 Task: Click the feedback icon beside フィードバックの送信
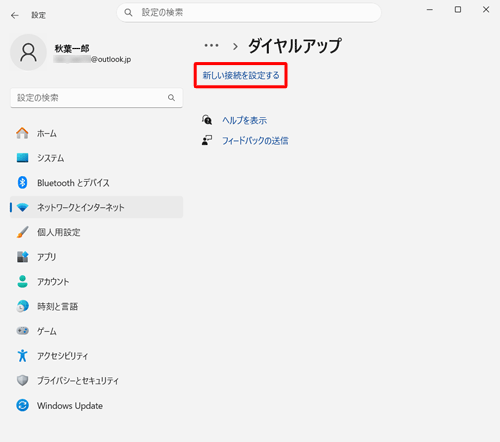[x=207, y=140]
